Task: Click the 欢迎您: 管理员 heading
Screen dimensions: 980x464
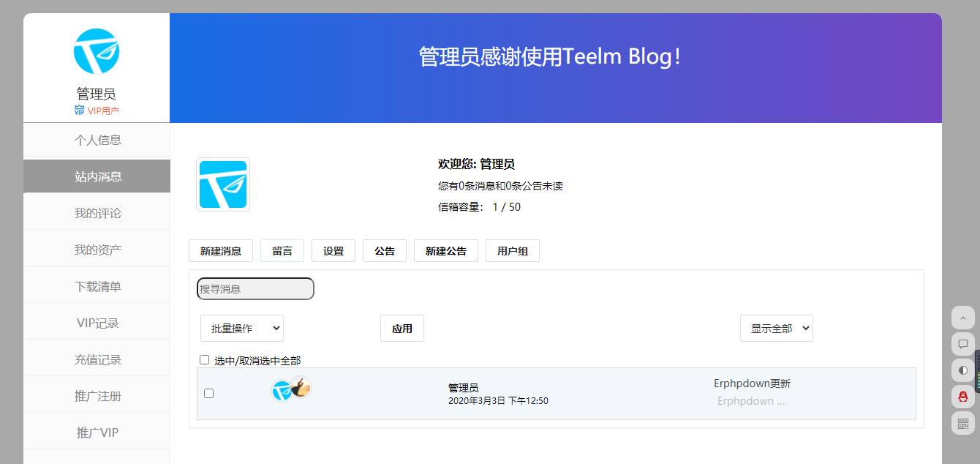Action: (476, 164)
